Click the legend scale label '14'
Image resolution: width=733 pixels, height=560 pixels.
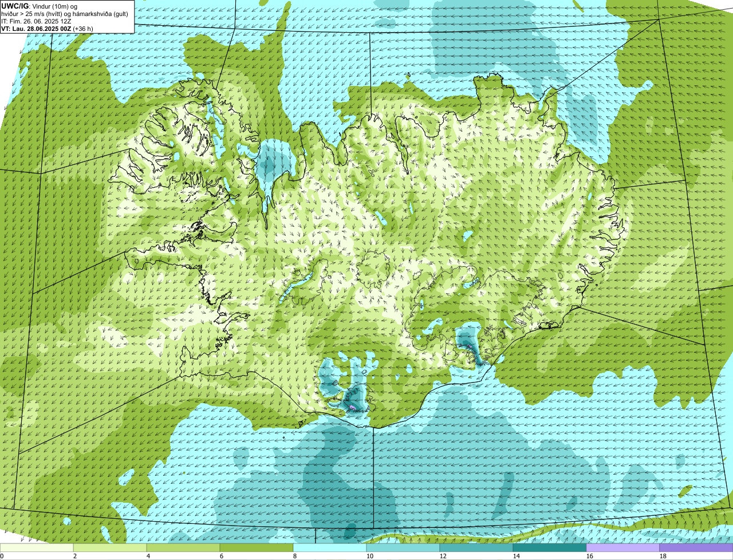click(517, 556)
